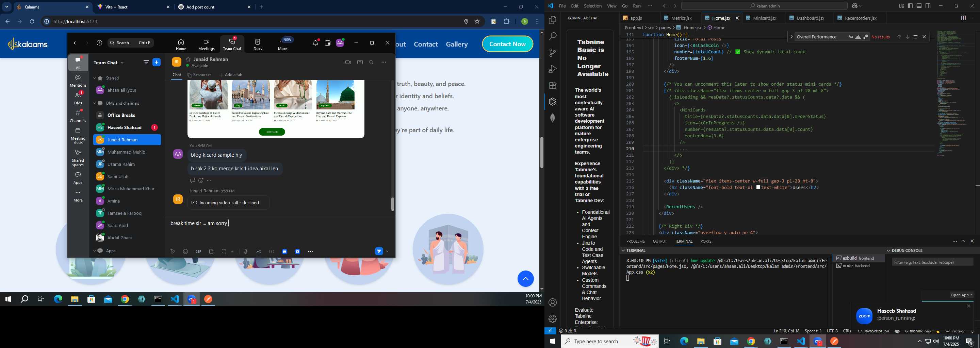This screenshot has width=980, height=348.
Task: Open VS Code Run and Debug view
Action: (x=552, y=69)
